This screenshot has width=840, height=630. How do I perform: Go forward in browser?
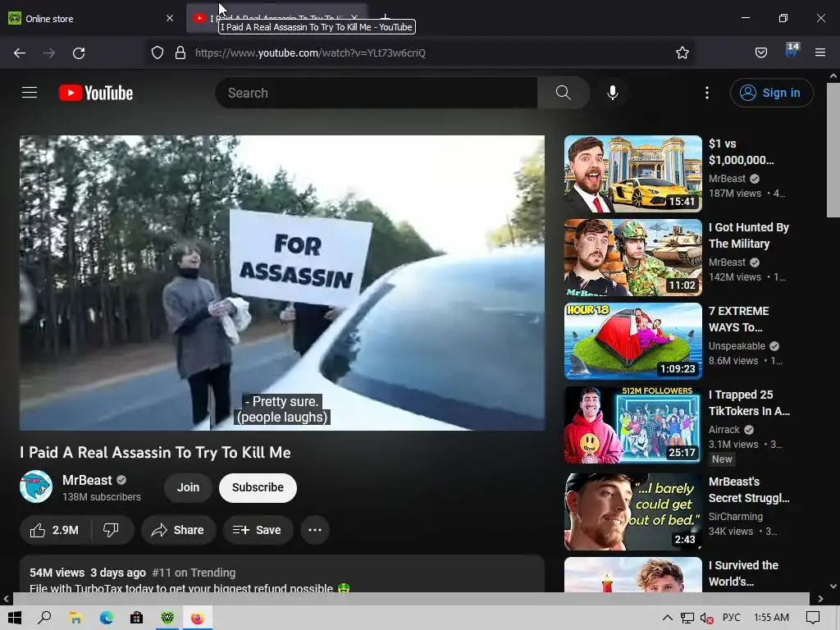pos(49,53)
